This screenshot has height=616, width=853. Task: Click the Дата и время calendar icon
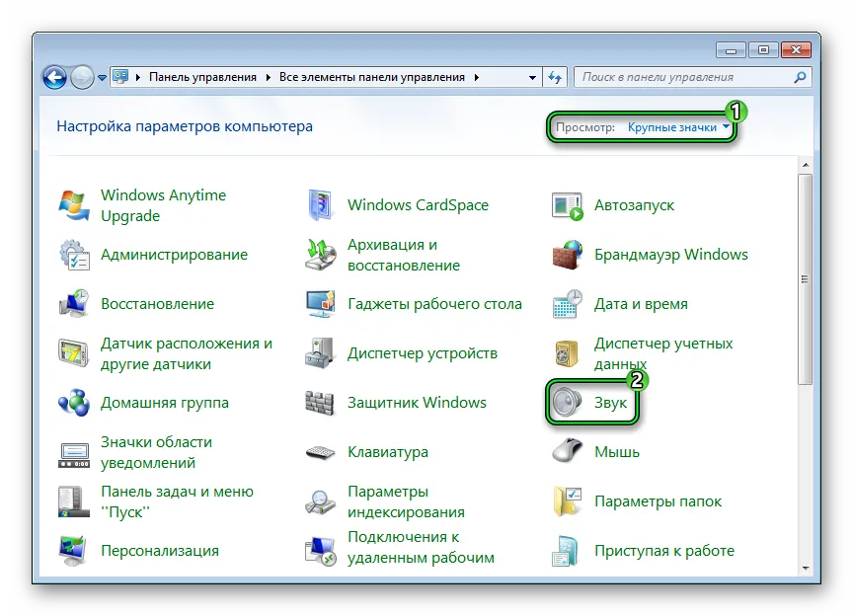tap(568, 304)
